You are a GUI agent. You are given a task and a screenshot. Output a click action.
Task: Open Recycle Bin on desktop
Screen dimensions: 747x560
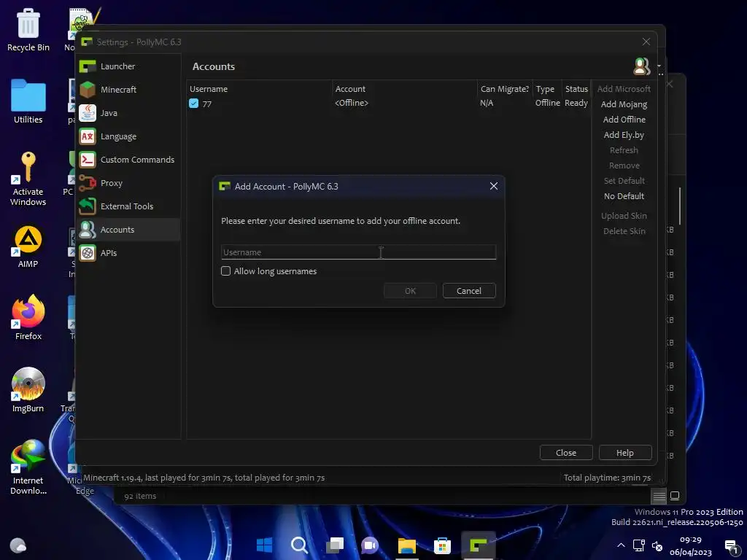coord(28,29)
